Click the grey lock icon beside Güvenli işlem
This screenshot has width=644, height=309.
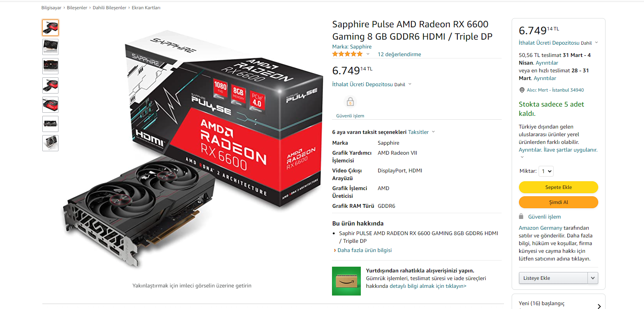521,216
